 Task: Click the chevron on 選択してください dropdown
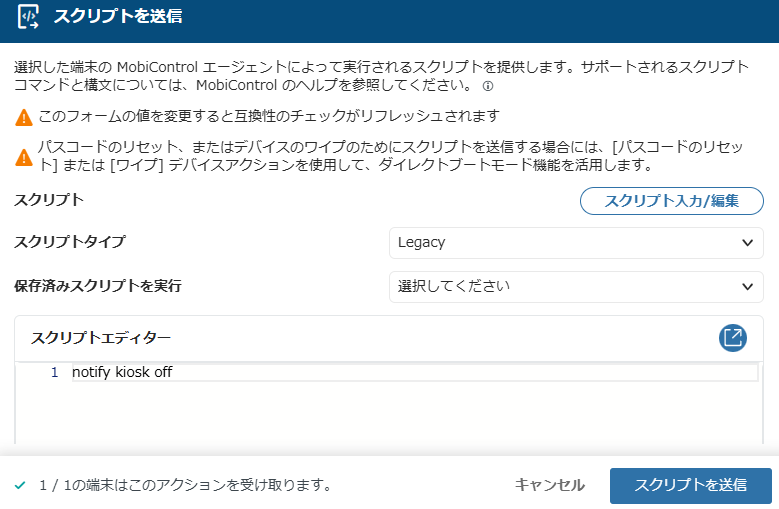747,287
